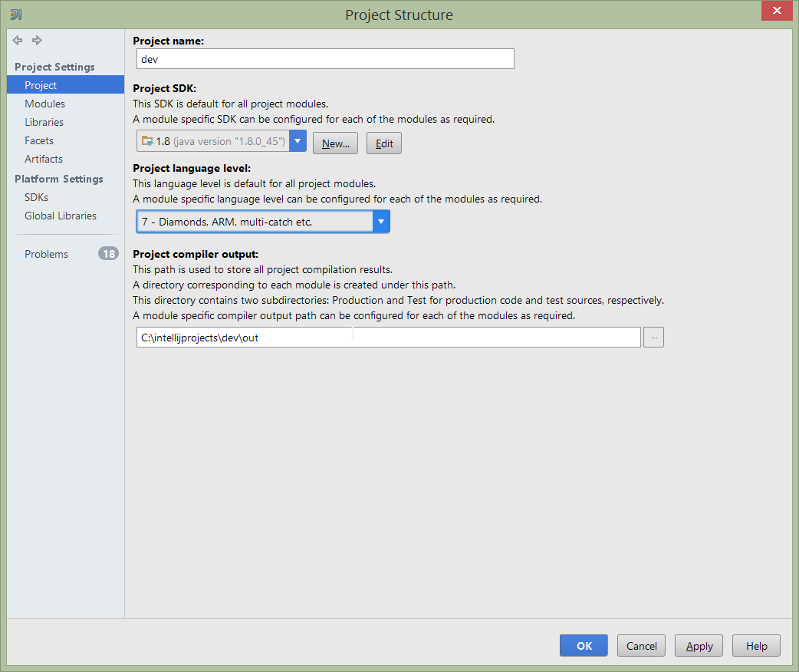Click the forward navigation arrow
This screenshot has width=799, height=672.
pyautogui.click(x=37, y=41)
